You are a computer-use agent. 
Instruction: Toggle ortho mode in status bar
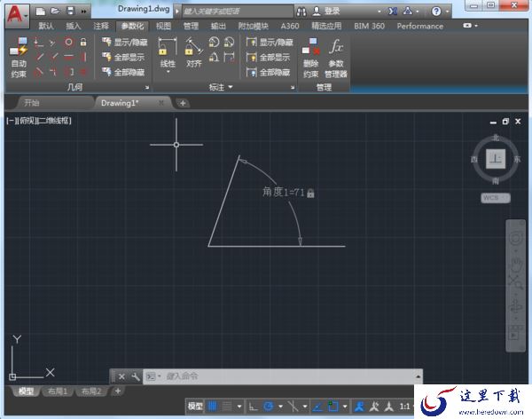(253, 406)
